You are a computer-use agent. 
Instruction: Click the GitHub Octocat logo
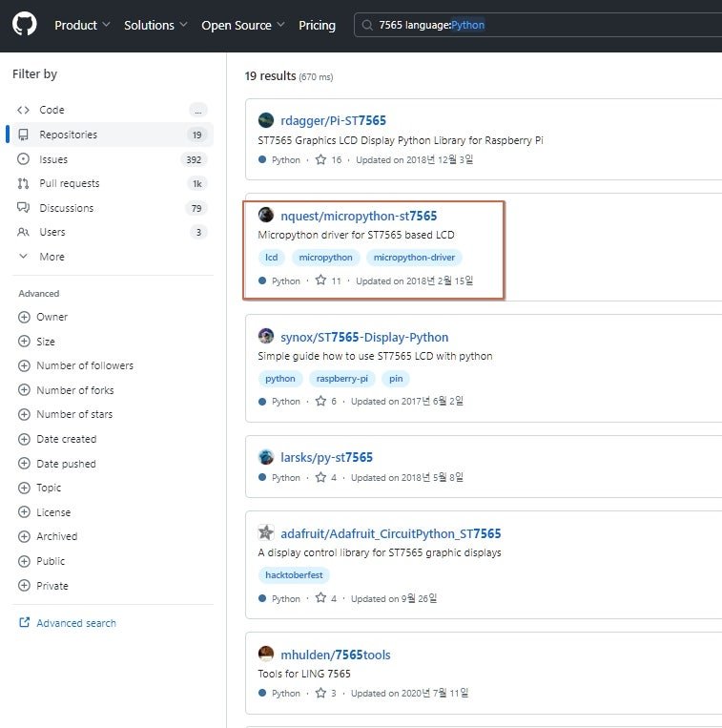tap(24, 24)
